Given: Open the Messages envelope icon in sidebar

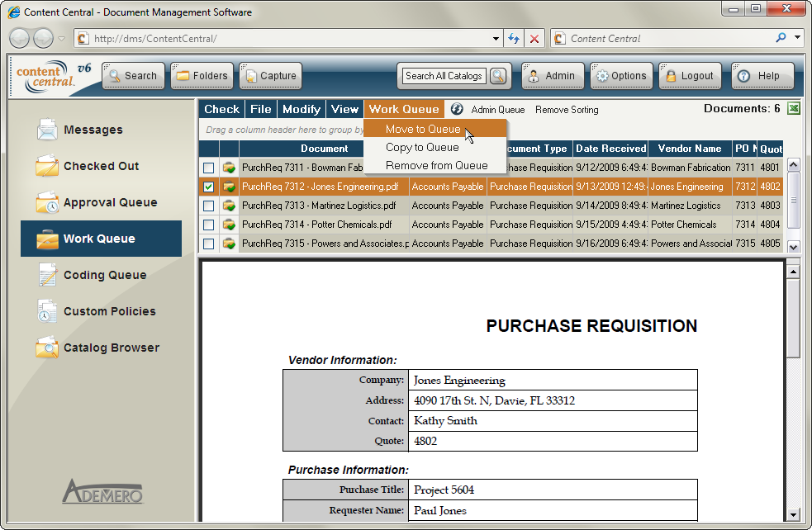Looking at the screenshot, I should 47,130.
